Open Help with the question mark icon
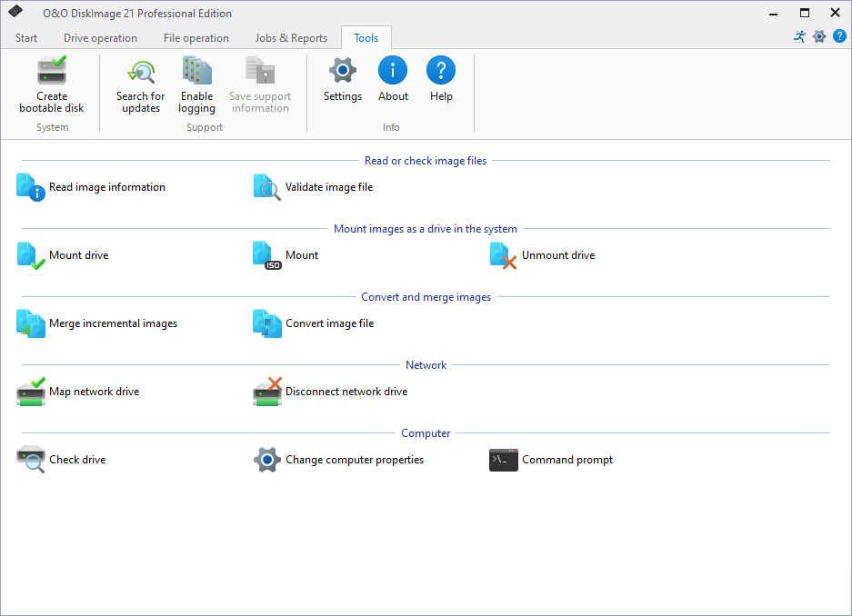 tap(441, 71)
